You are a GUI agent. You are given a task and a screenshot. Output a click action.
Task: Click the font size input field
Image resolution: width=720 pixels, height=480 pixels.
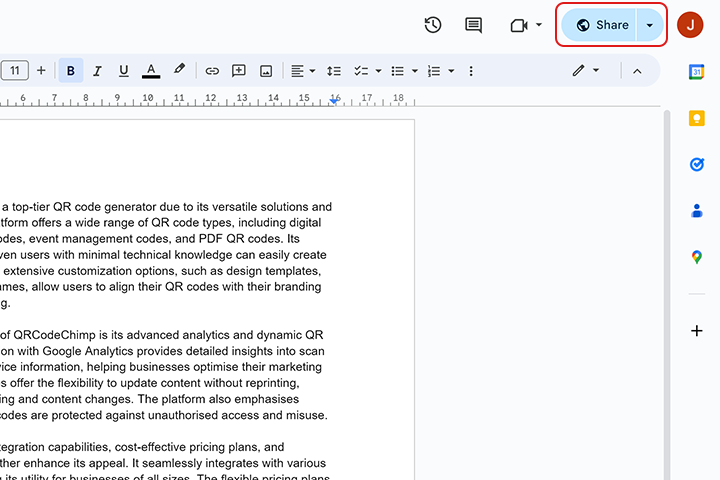pos(14,71)
